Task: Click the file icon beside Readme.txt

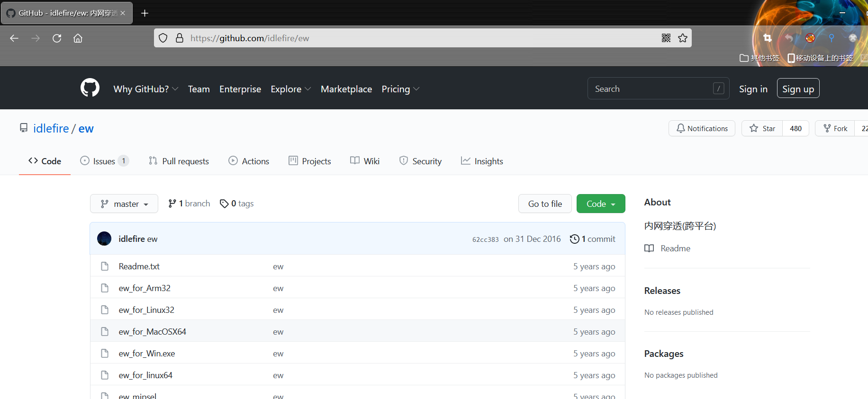Action: click(105, 266)
